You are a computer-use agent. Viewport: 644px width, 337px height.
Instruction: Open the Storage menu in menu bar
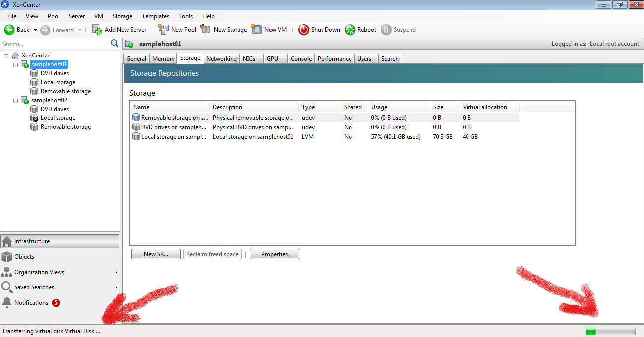[122, 16]
